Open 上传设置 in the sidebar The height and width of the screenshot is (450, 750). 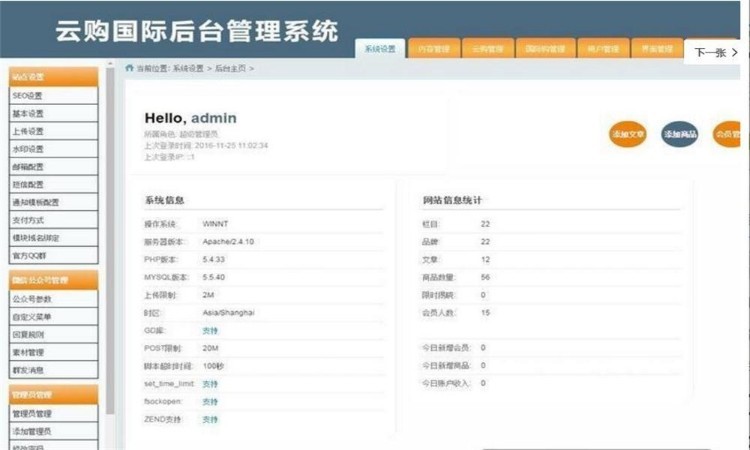point(54,131)
